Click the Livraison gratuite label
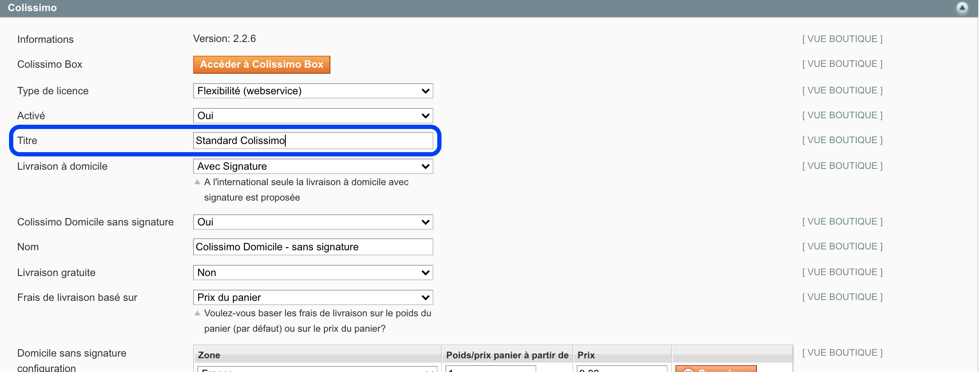 click(x=56, y=273)
